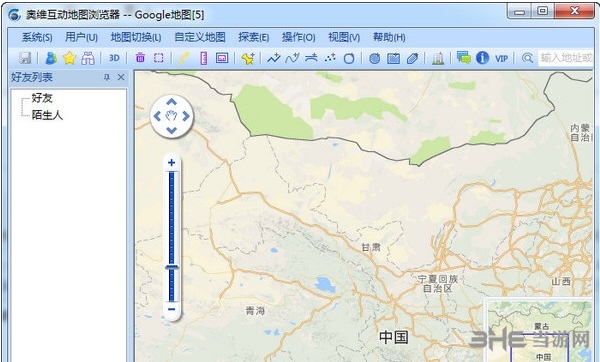Zoom in with the plus button

click(x=171, y=162)
